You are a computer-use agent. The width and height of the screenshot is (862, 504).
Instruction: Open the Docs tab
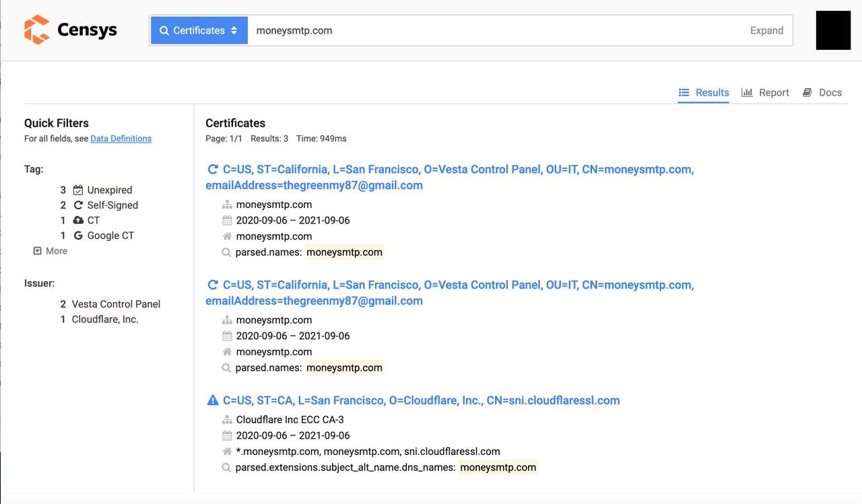click(822, 92)
